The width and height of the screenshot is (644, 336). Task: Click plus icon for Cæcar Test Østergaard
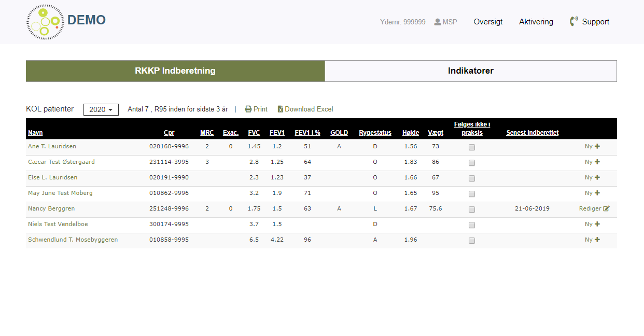tap(597, 162)
